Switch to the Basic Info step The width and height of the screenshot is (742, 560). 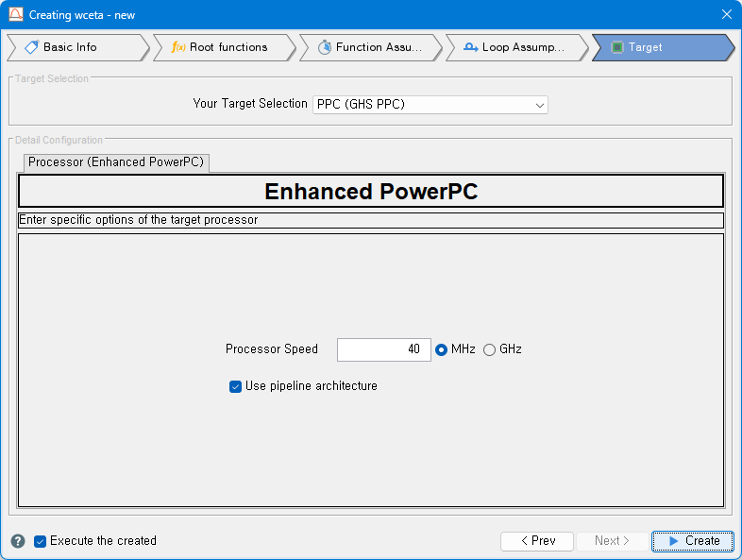click(71, 47)
